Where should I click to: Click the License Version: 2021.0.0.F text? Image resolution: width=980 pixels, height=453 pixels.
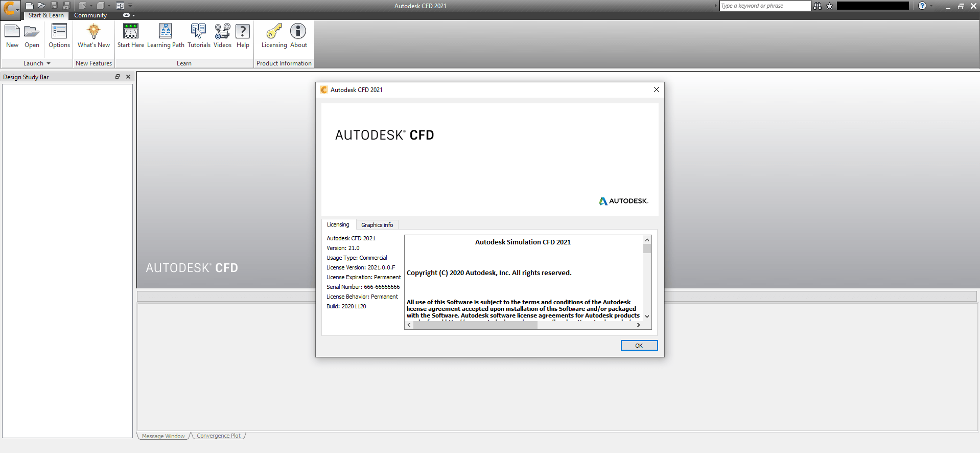[361, 267]
